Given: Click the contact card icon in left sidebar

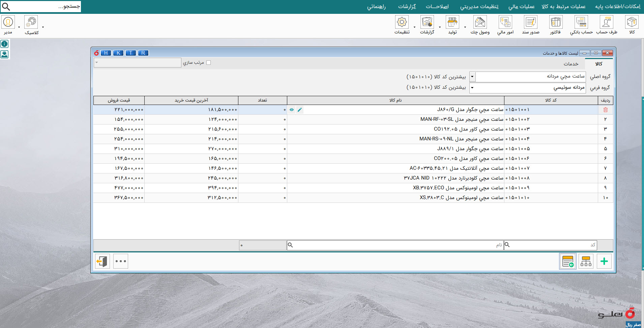Looking at the screenshot, I should coord(4,54).
